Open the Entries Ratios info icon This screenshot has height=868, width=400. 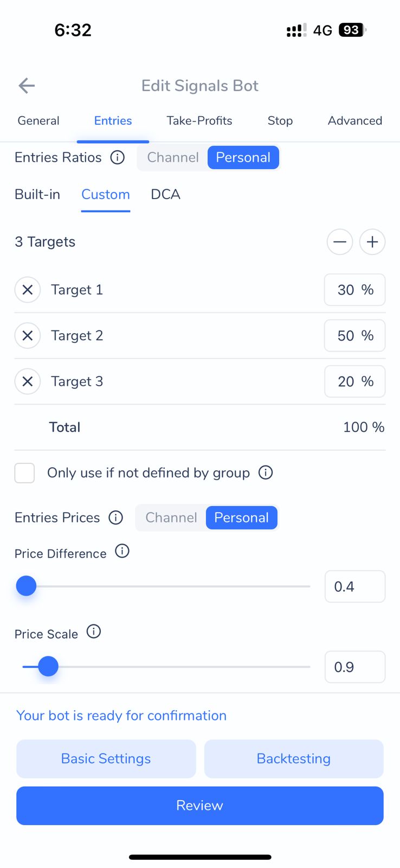118,157
